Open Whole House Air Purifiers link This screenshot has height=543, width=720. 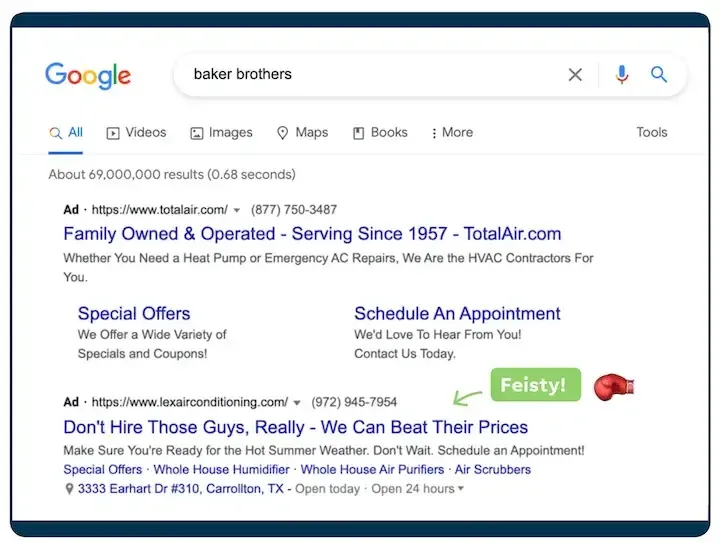[372, 470]
